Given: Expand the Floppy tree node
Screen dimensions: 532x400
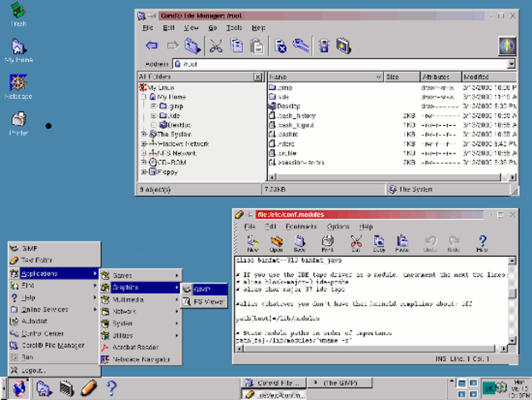Looking at the screenshot, I should click(144, 172).
